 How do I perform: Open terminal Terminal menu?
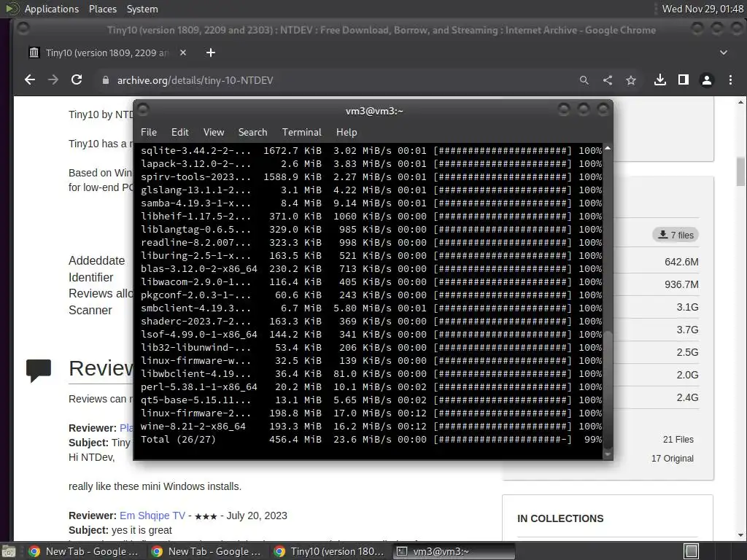point(301,132)
